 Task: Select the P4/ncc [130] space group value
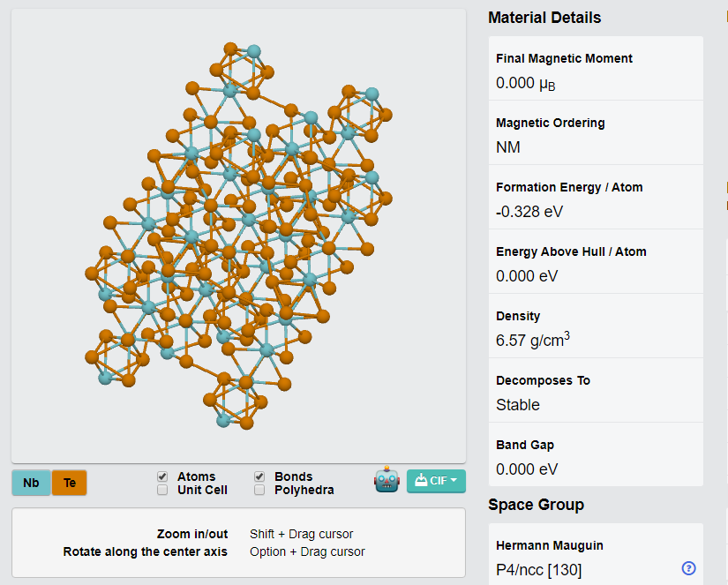click(x=538, y=570)
